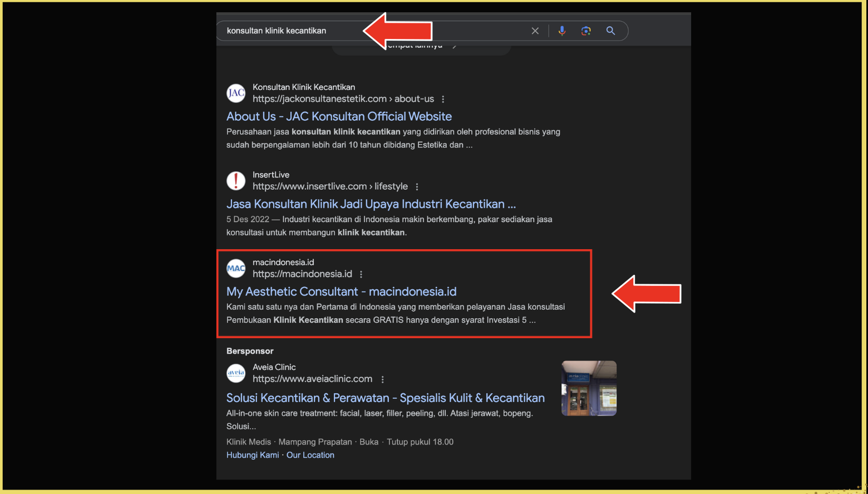Image resolution: width=868 pixels, height=494 pixels.
Task: Click the Hubungi Kami sitelink
Action: pyautogui.click(x=253, y=455)
